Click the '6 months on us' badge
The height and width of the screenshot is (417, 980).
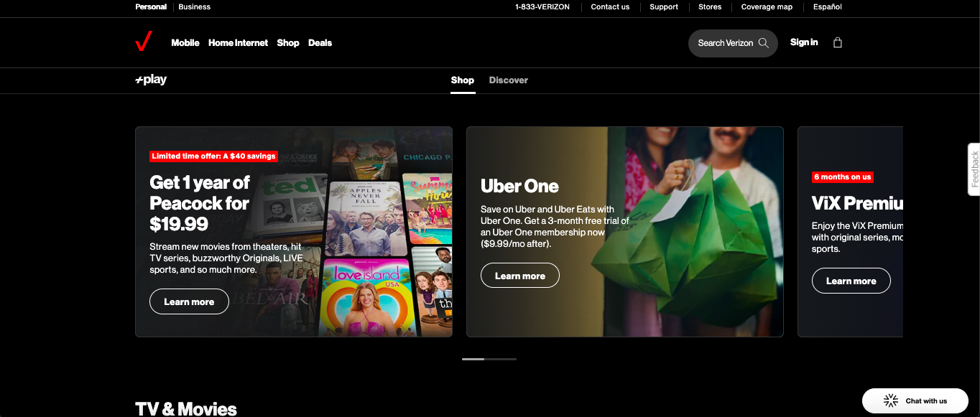pyautogui.click(x=842, y=177)
